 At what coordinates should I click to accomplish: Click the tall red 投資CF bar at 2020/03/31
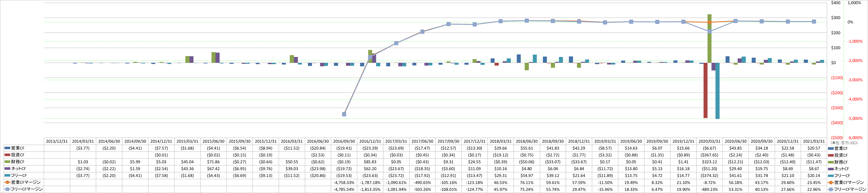[x=705, y=90]
